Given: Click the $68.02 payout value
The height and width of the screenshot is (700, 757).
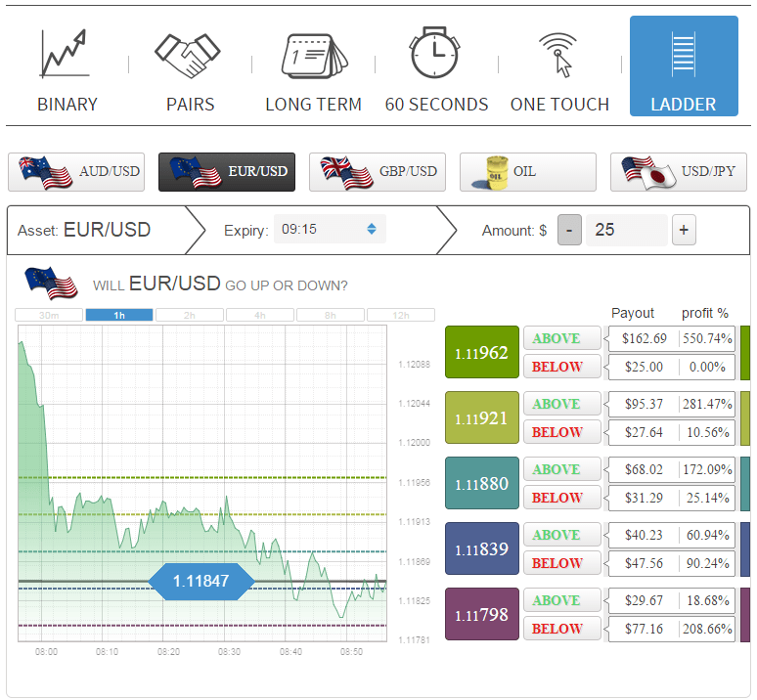Looking at the screenshot, I should pyautogui.click(x=644, y=469).
